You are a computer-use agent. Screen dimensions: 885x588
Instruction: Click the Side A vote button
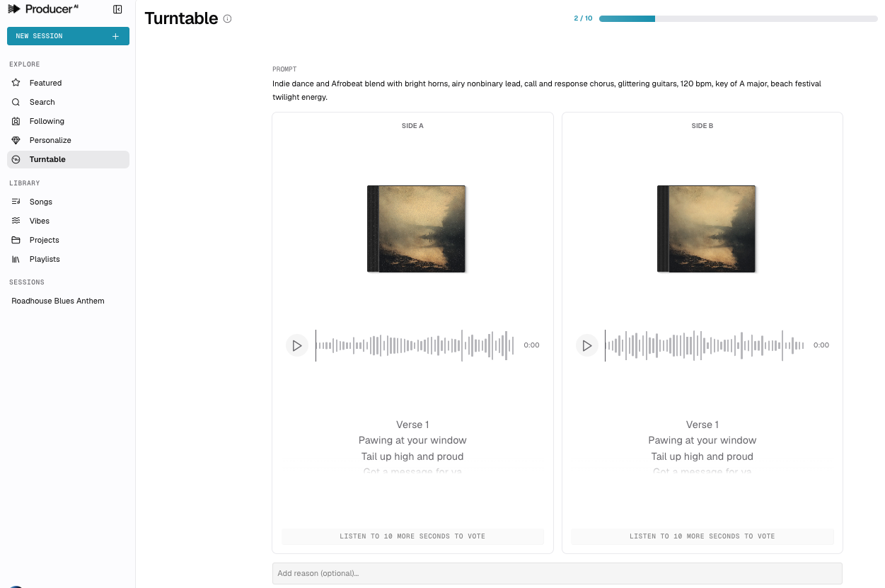412,536
